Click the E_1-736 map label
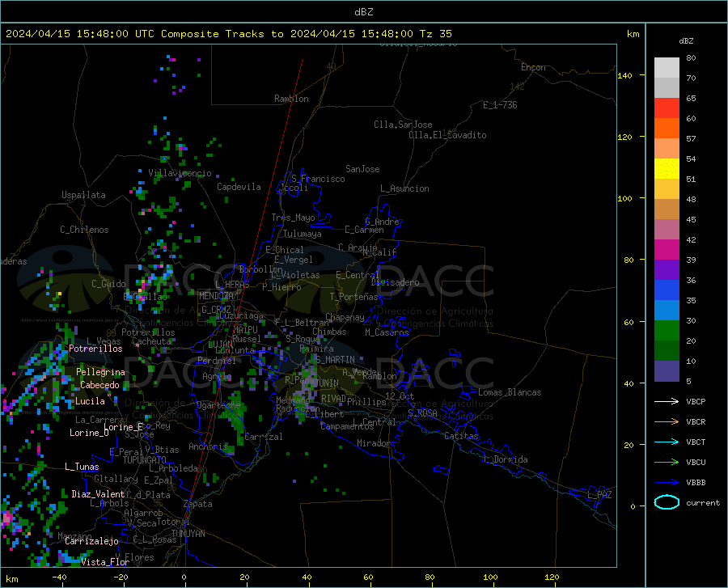The height and width of the screenshot is (588, 728). pyautogui.click(x=500, y=105)
